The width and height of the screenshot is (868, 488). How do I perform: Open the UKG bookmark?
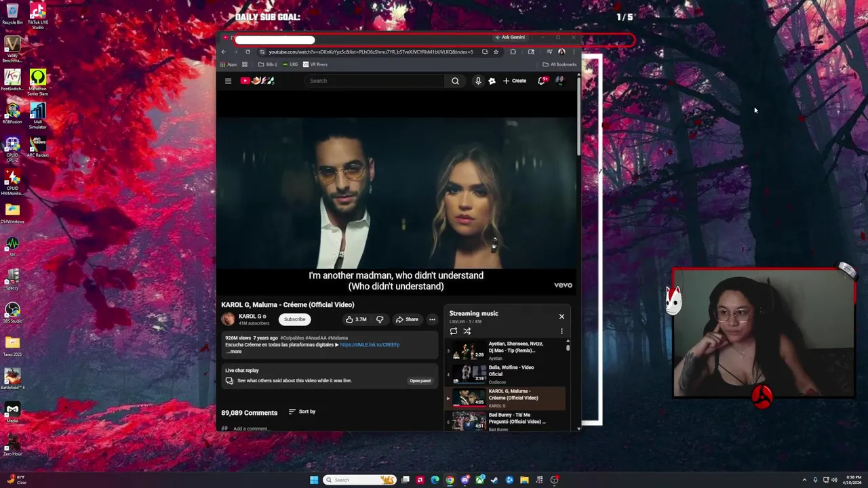coord(290,64)
